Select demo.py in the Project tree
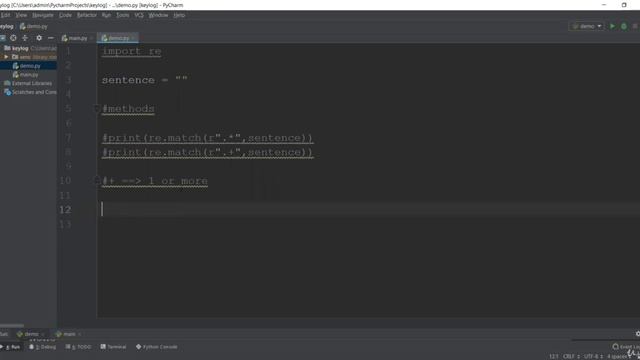This screenshot has height=360, width=640. point(29,66)
